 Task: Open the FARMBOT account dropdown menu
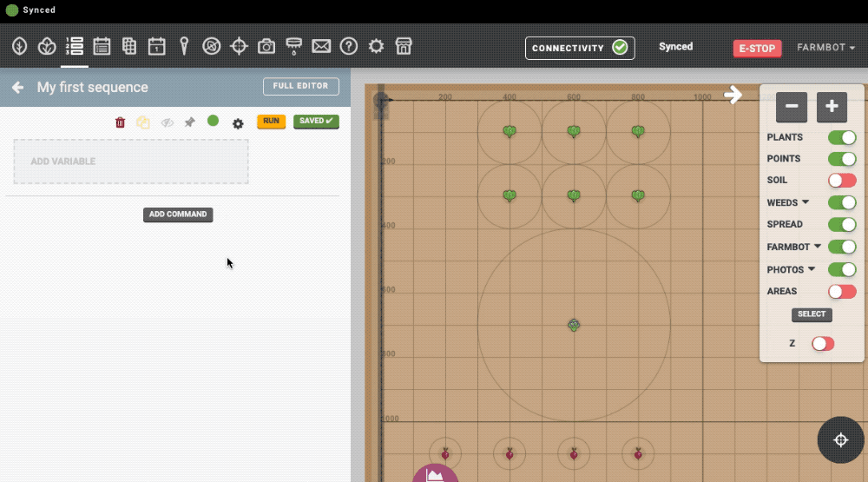tap(825, 48)
